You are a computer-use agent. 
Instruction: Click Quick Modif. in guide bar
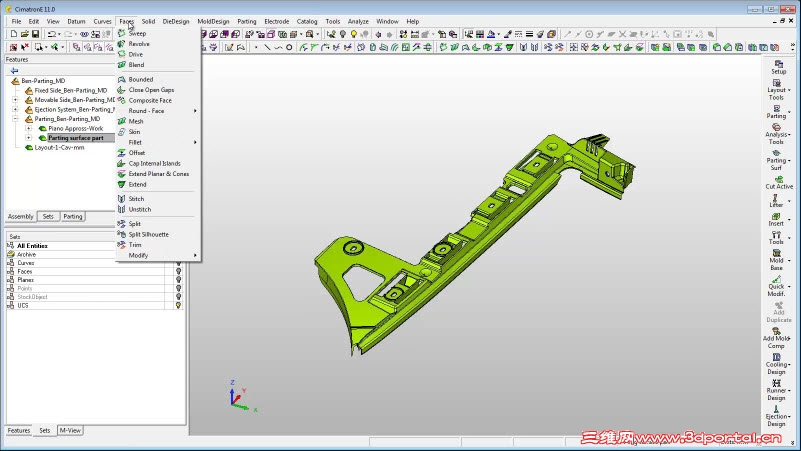coord(776,287)
